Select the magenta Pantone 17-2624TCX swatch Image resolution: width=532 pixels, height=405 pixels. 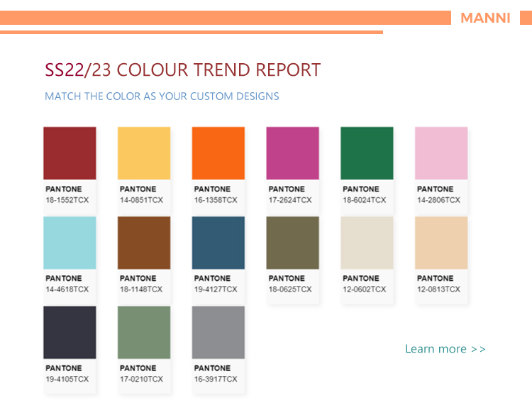tap(292, 153)
